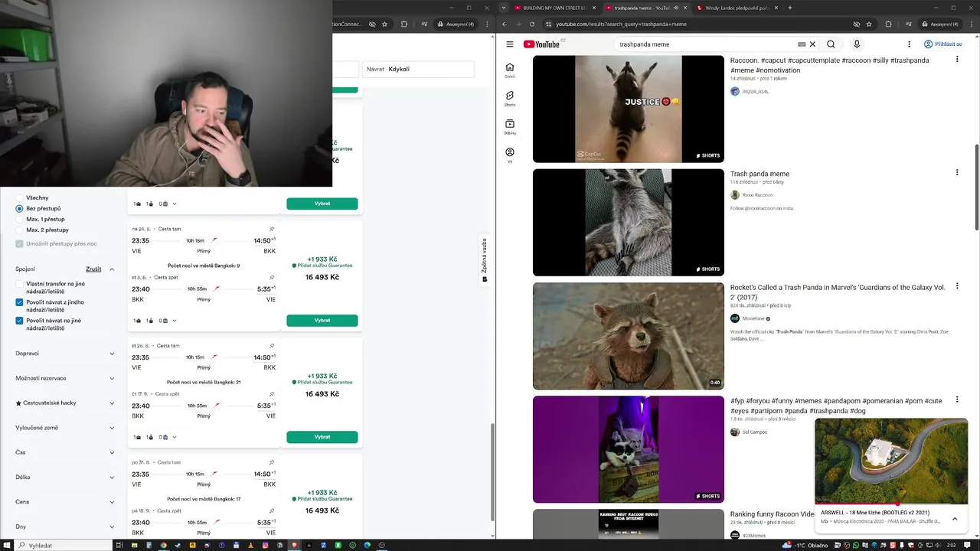Go back in the YouTube browser window
980x551 pixels.
[504, 24]
